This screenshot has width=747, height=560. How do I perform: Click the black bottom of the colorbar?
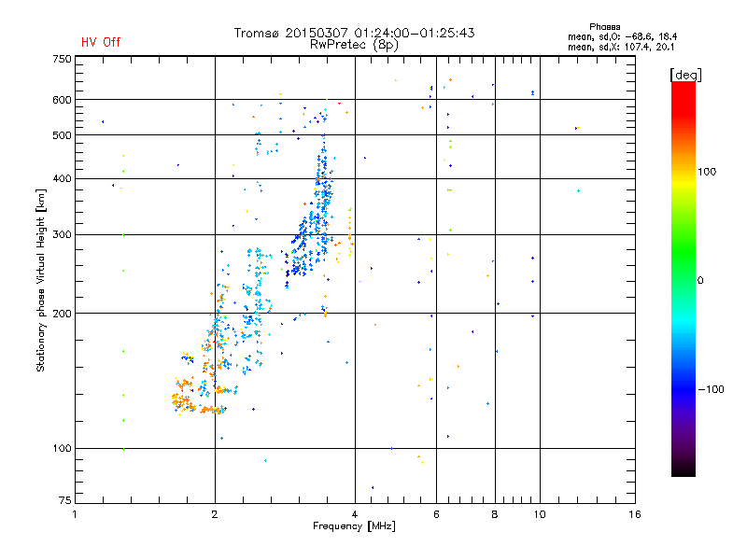point(683,471)
